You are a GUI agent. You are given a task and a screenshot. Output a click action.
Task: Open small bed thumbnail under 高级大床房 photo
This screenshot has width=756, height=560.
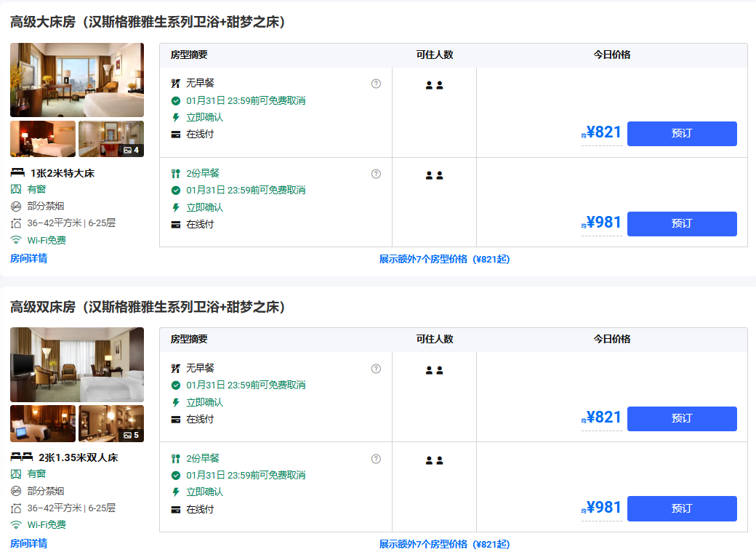(43, 139)
